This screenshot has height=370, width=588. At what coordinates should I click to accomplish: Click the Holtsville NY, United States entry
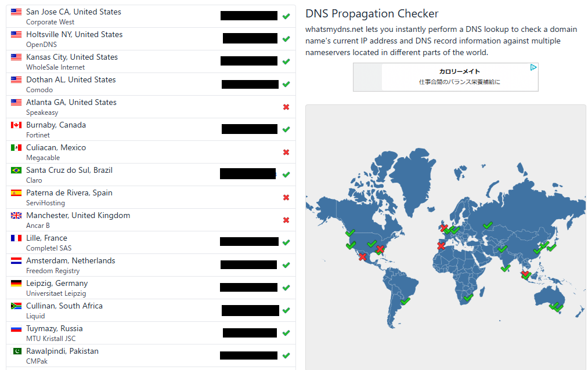(x=151, y=39)
